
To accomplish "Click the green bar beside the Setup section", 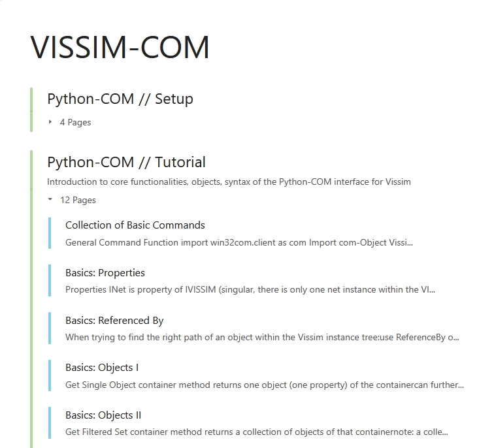I will [31, 110].
